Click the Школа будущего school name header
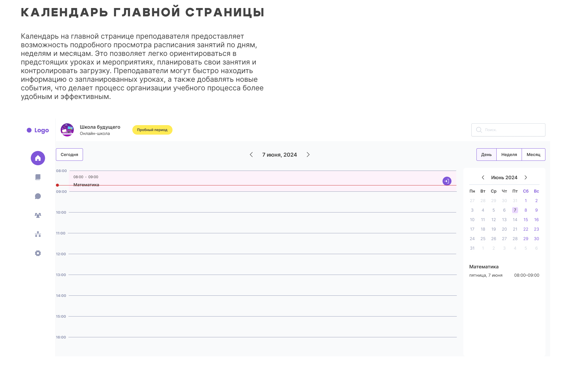 (100, 127)
